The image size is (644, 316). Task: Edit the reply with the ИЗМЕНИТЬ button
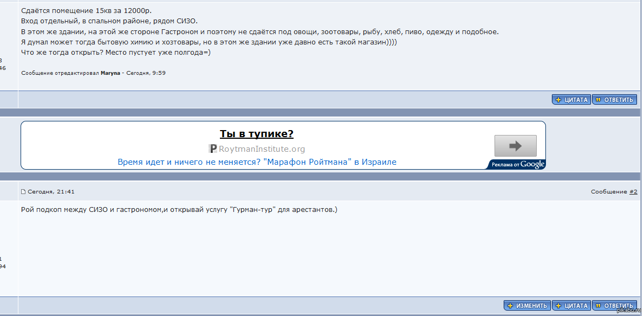pos(527,306)
